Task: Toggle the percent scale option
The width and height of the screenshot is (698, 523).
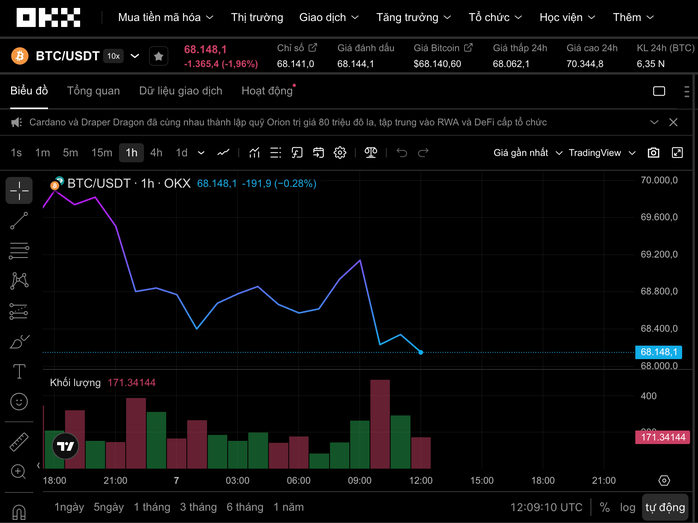Action: click(605, 507)
